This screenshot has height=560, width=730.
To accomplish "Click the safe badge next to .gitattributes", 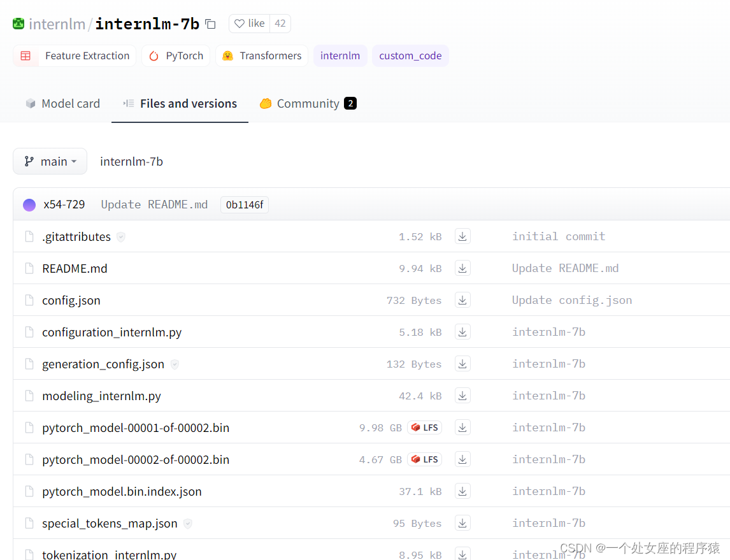I will pyautogui.click(x=121, y=237).
